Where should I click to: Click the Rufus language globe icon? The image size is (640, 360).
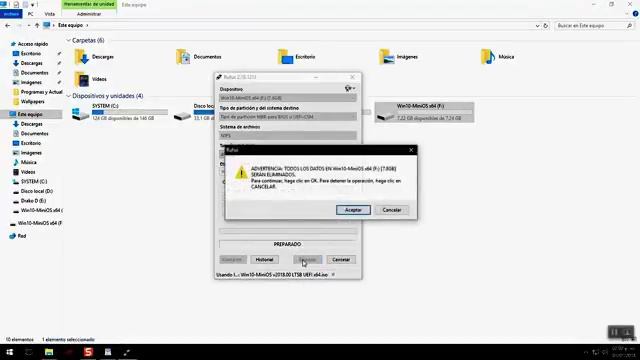coord(349,88)
